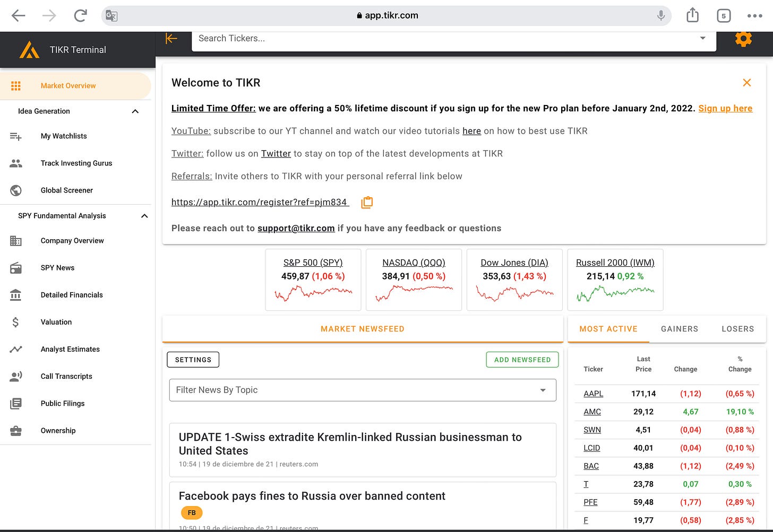Click the Valuation dollar sign icon

(15, 322)
